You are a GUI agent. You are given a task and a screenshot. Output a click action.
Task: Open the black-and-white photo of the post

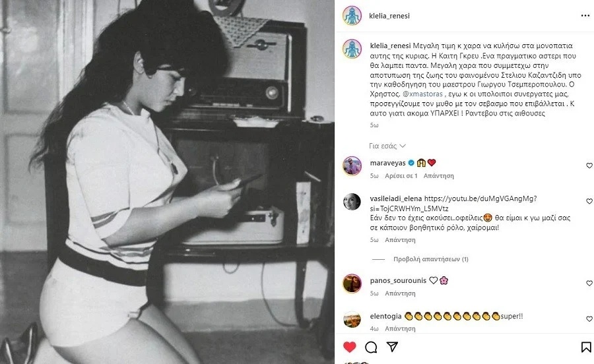(x=167, y=182)
